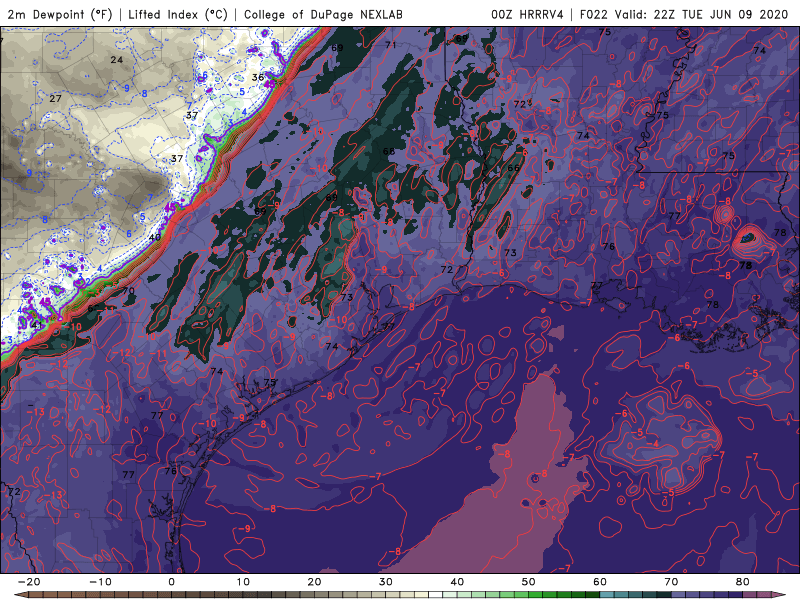Click the "Lifted Index (°C)" title text
Image resolution: width=800 pixels, height=600 pixels.
(178, 14)
